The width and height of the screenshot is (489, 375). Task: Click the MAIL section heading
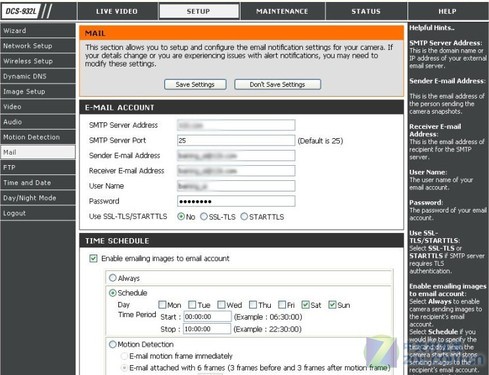click(95, 33)
